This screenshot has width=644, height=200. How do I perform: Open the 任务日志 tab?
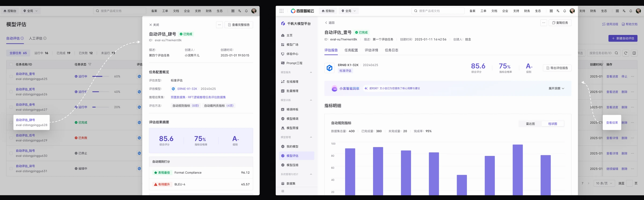[391, 50]
